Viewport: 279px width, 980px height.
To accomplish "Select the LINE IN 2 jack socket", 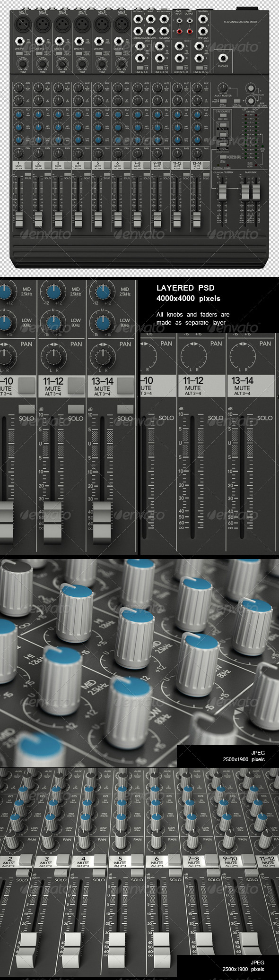I will pyautogui.click(x=40, y=42).
